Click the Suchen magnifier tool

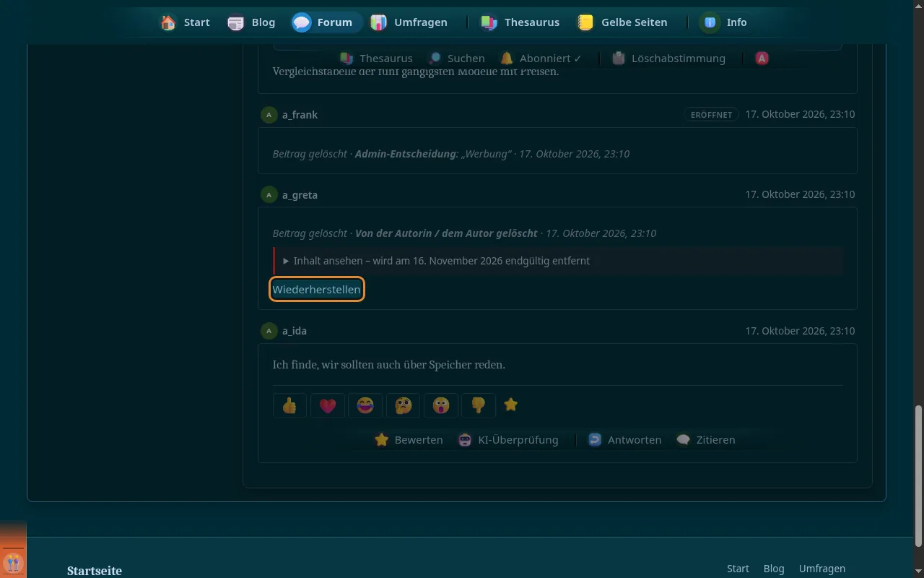point(456,59)
